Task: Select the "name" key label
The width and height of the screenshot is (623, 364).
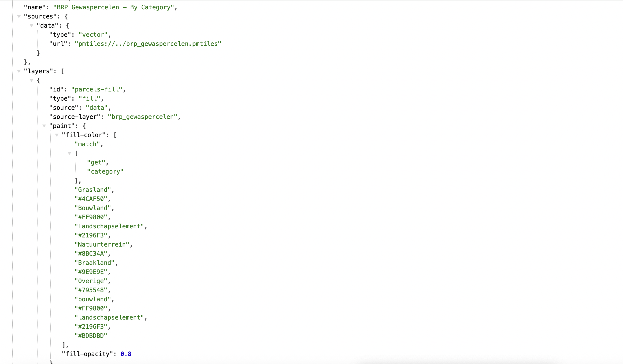Action: (x=35, y=7)
